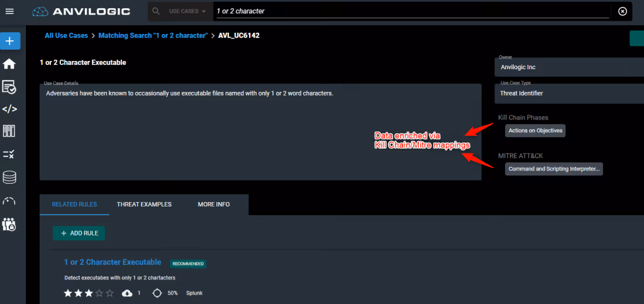Click into the search input field

[412, 11]
